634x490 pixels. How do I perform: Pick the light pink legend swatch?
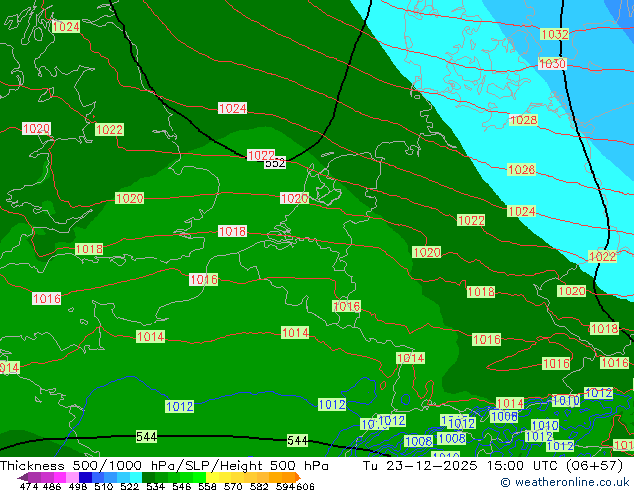point(72,477)
